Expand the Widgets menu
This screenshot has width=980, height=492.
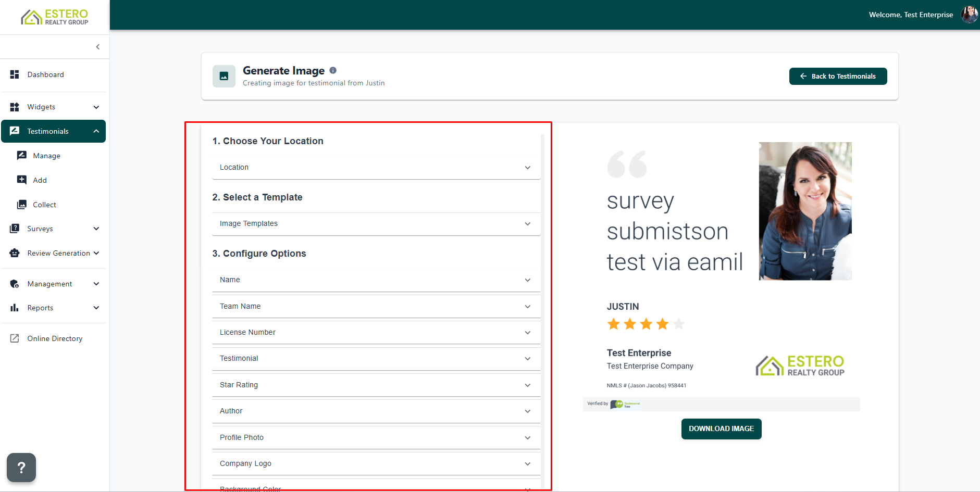click(53, 107)
